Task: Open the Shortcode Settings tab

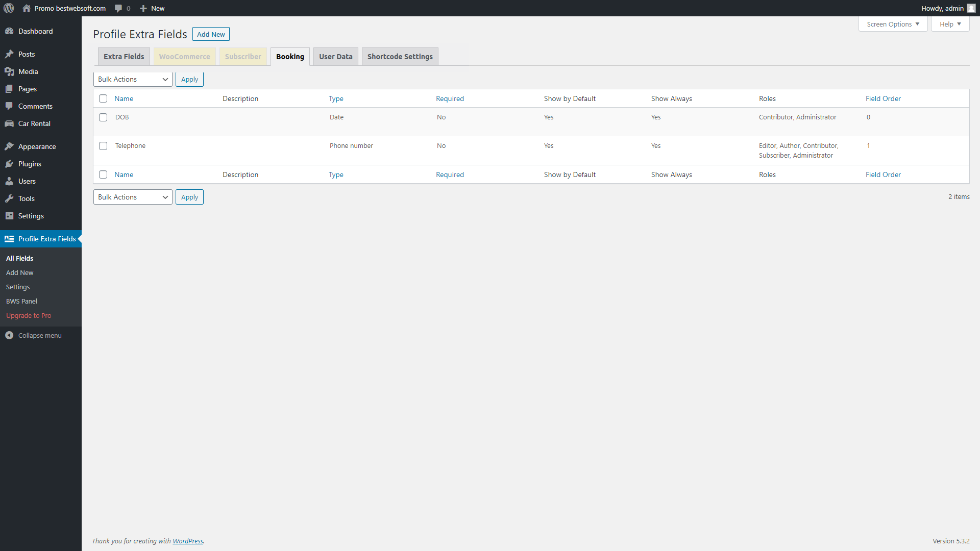Action: click(x=400, y=56)
